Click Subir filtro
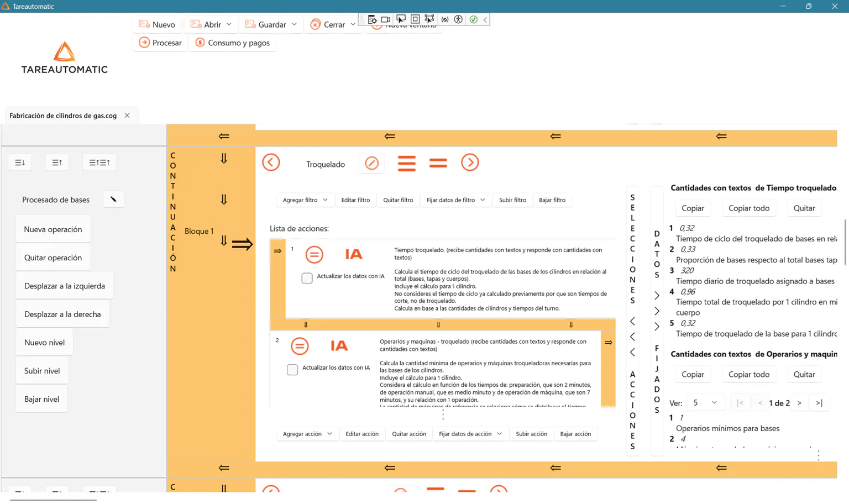This screenshot has height=504, width=849. tap(512, 200)
